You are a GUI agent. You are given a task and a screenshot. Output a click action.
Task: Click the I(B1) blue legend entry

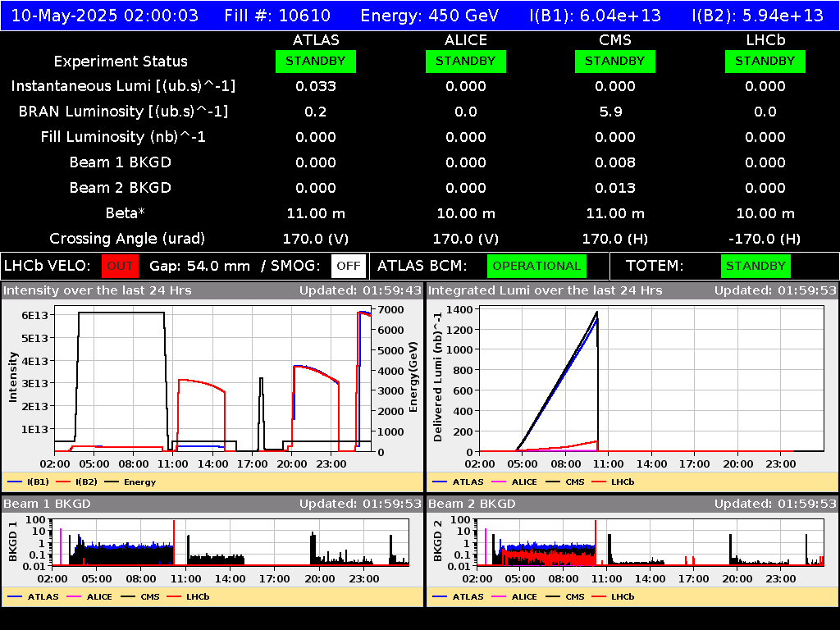[29, 482]
